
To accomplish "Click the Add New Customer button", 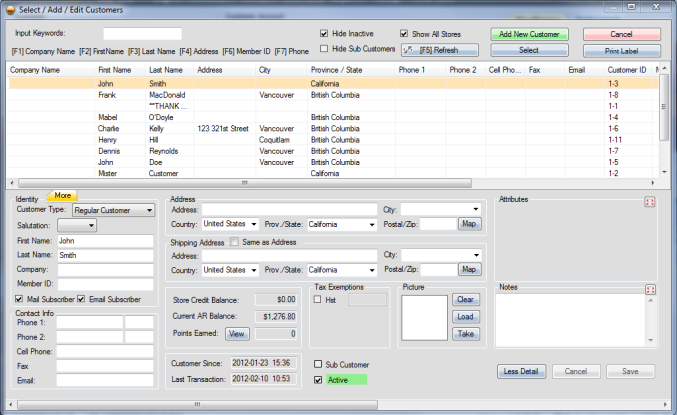I will click(529, 34).
